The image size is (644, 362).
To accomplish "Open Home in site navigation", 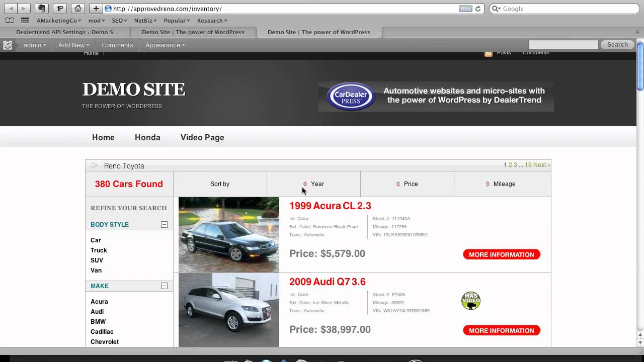I will point(103,137).
